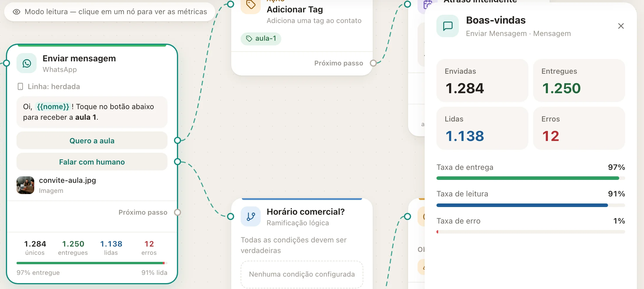644x289 pixels.
Task: Click the Falar com humano button
Action: pos(92,162)
